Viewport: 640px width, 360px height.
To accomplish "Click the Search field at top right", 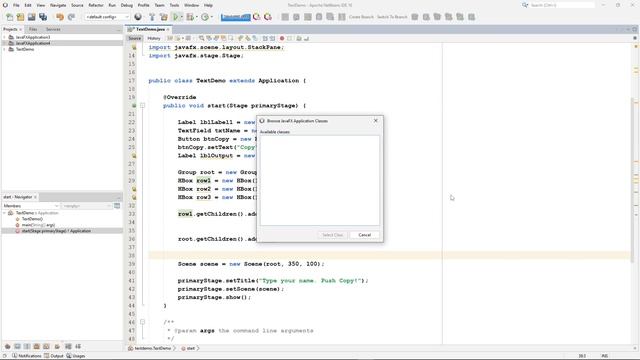I will click(562, 5).
